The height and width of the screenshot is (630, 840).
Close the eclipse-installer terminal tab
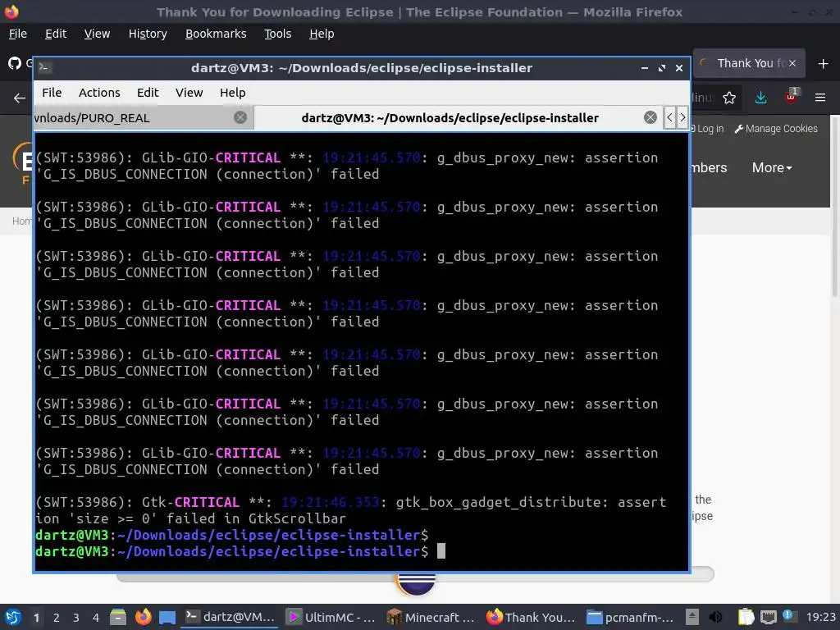(651, 117)
